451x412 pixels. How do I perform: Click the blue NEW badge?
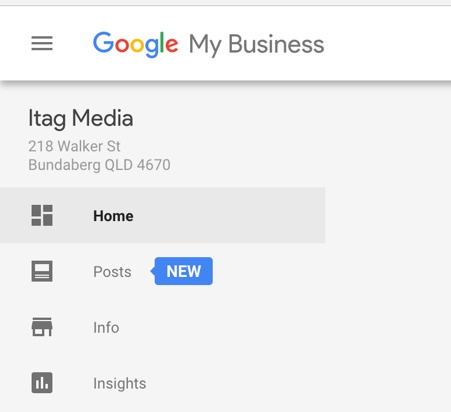click(x=182, y=271)
